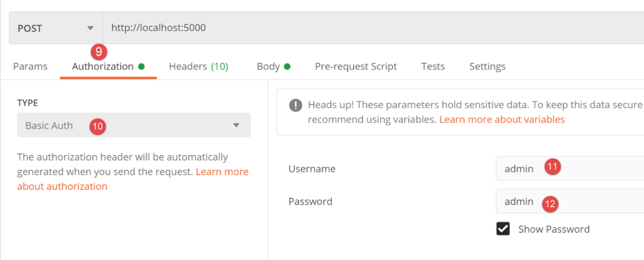Follow Learn more about variables link
The image size is (644, 260).
502,119
